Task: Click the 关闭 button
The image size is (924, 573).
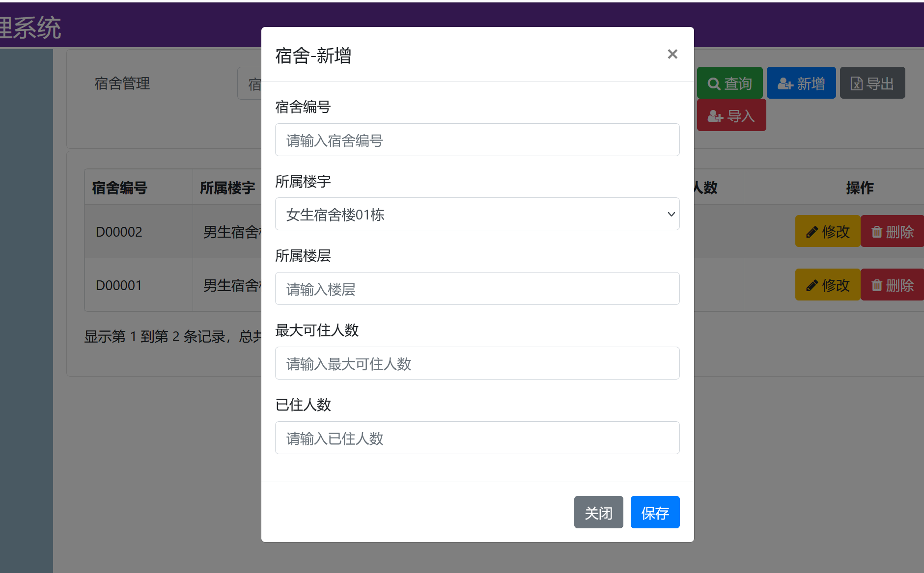Action: point(598,512)
